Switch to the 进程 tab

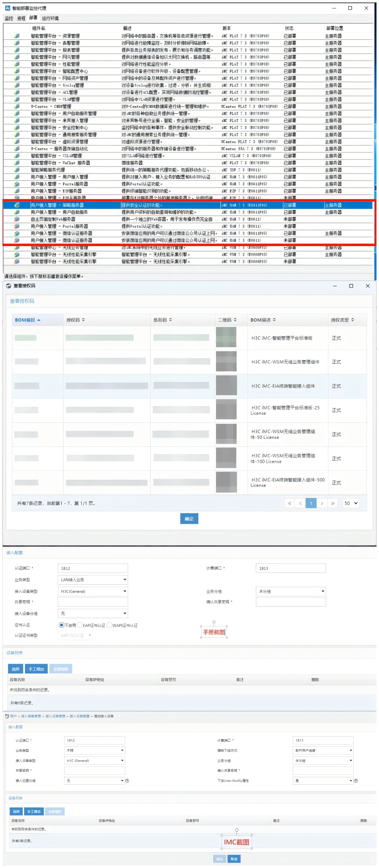(21, 18)
